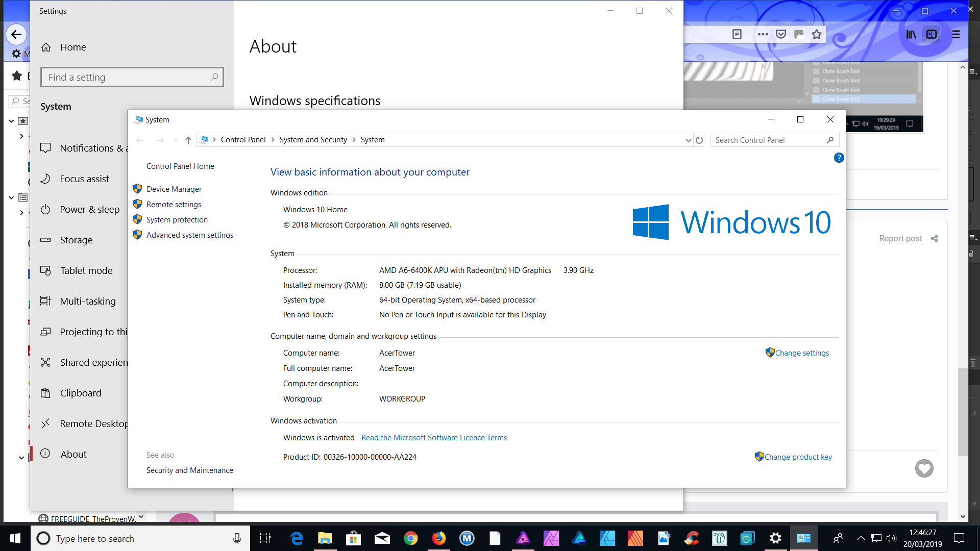Open Tablet mode settings
Image resolution: width=980 pixels, height=551 pixels.
[86, 271]
